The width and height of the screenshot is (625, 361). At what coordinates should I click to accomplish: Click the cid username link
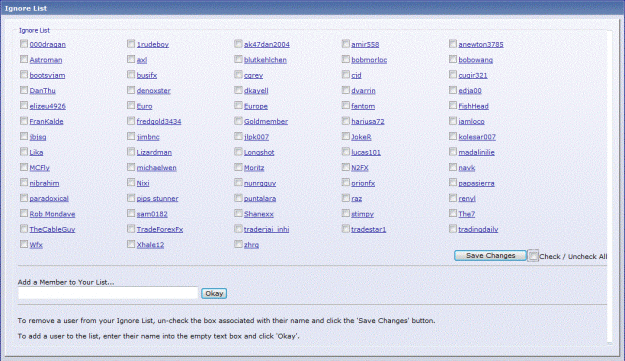tap(356, 76)
